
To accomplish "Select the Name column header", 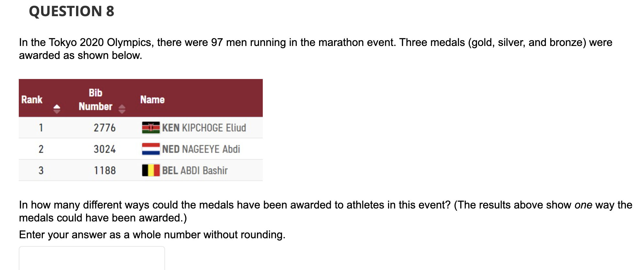I will coord(152,100).
